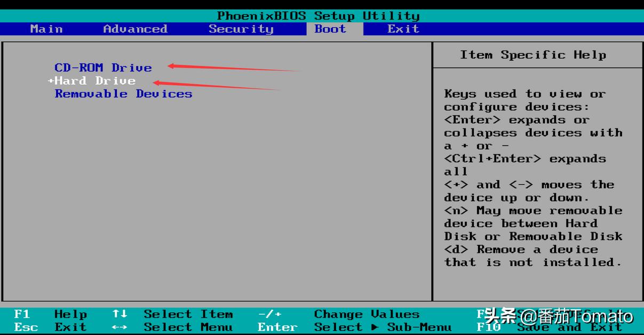
Task: Click 'Disk or Removable Disk' help line
Action: click(x=533, y=236)
